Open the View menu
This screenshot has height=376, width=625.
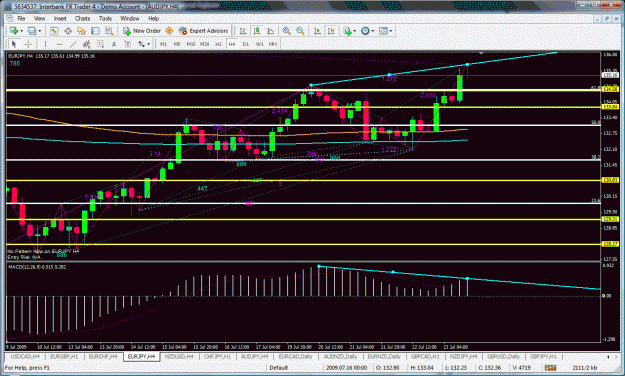click(39, 18)
